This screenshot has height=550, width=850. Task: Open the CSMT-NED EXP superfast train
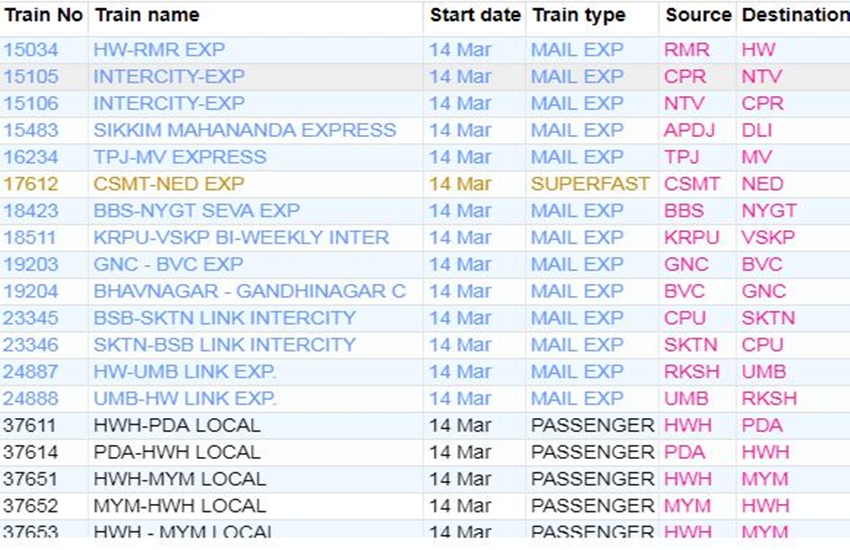coord(168,184)
